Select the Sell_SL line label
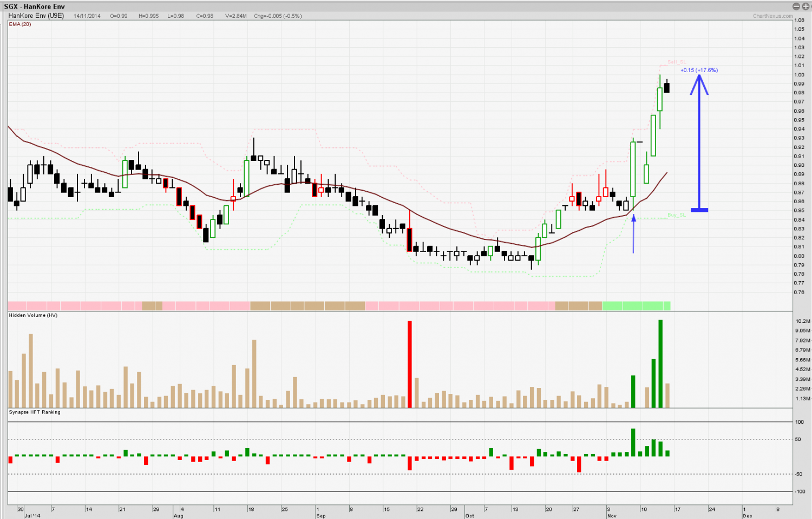 click(676, 62)
